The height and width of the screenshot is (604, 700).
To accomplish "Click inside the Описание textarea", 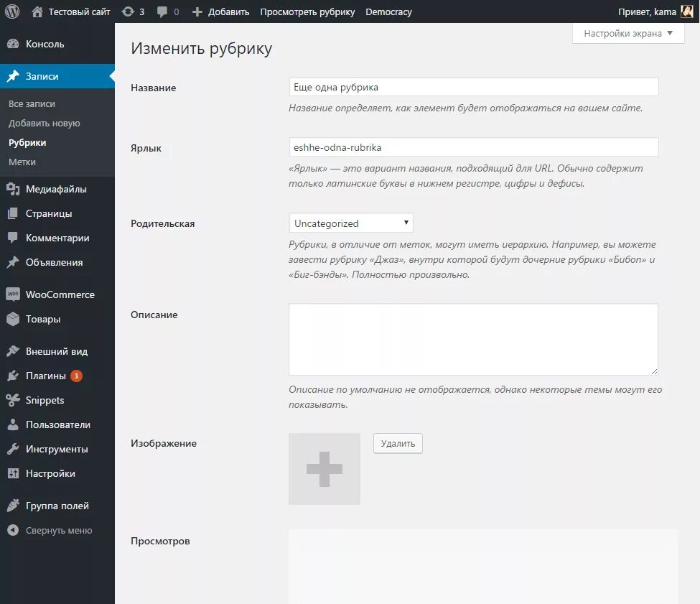I will pos(473,339).
